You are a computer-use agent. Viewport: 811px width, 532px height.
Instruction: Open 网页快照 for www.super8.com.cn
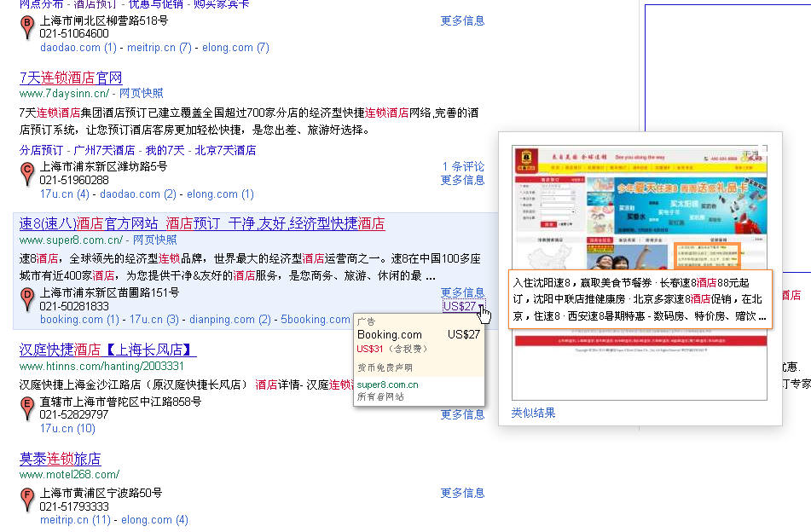tap(154, 240)
